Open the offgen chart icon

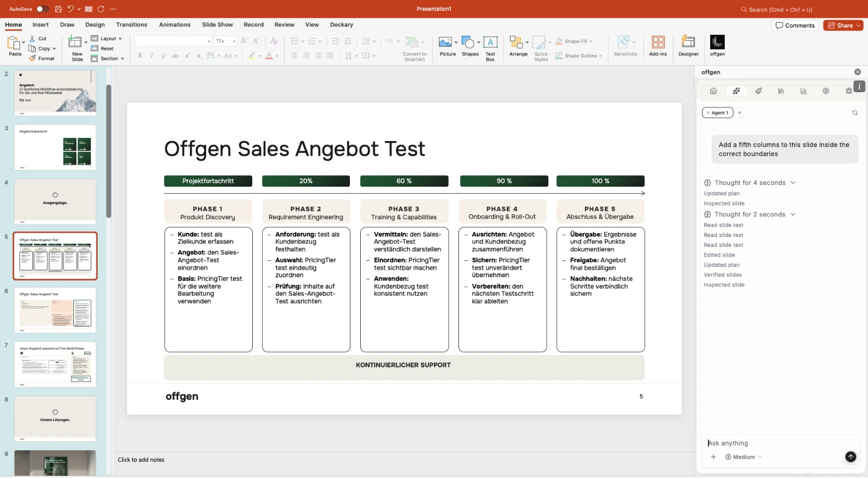pyautogui.click(x=803, y=91)
